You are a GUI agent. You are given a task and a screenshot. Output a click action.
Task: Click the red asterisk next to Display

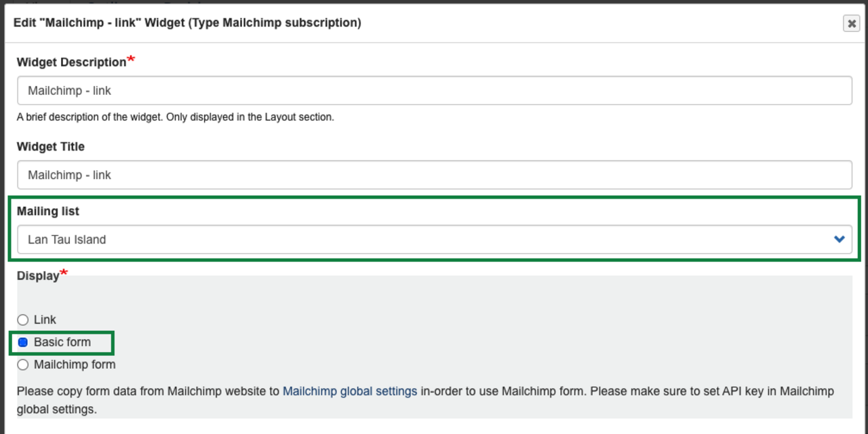coord(64,273)
